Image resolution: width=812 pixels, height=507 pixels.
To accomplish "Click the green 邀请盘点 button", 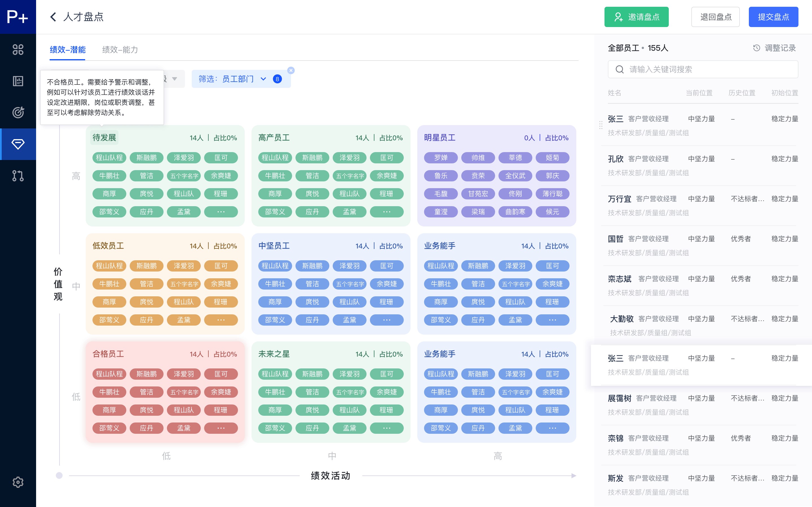I will pyautogui.click(x=636, y=17).
